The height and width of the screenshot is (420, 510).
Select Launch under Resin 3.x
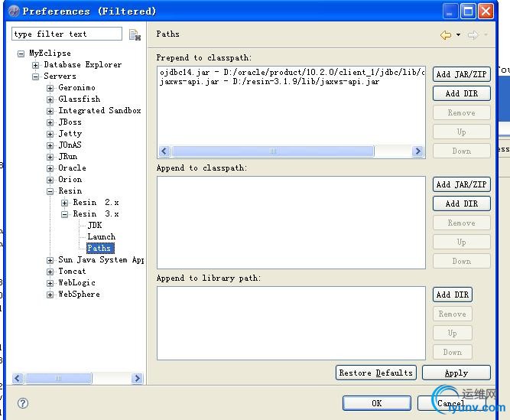[102, 236]
